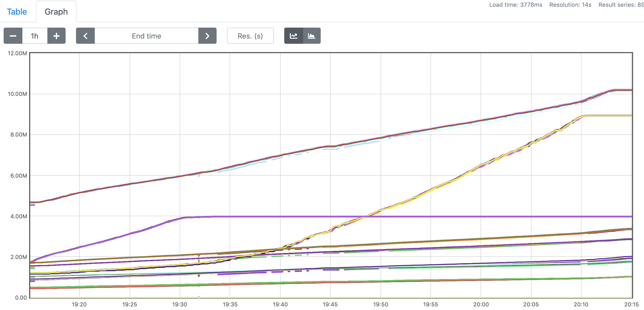The height and width of the screenshot is (310, 644).
Task: Click the 20:00 x-axis time label
Action: (481, 304)
